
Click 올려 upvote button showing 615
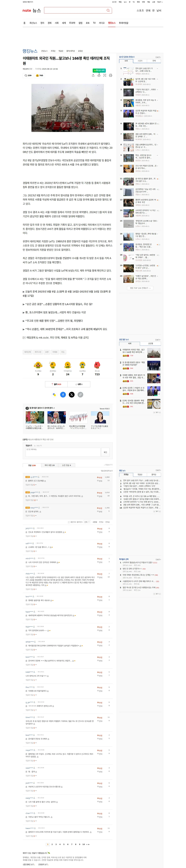(56, 384)
